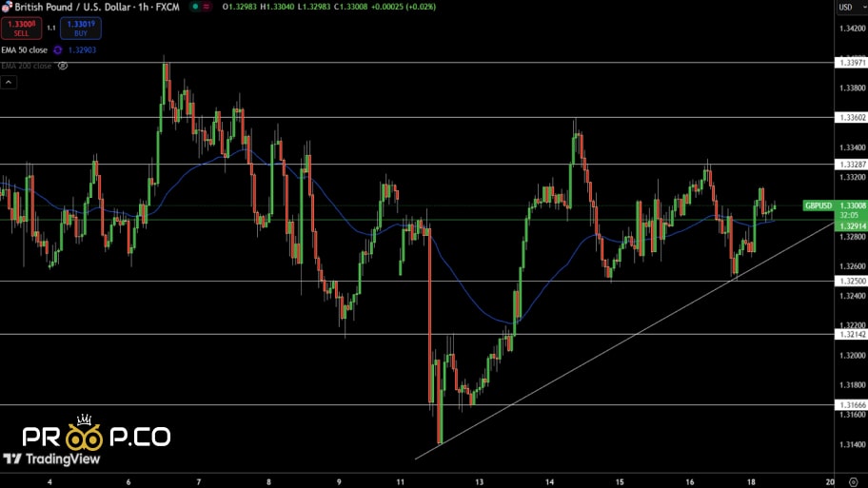Click the 1.32800 price axis tick
Viewport: 868px width, 488px height.
853,237
